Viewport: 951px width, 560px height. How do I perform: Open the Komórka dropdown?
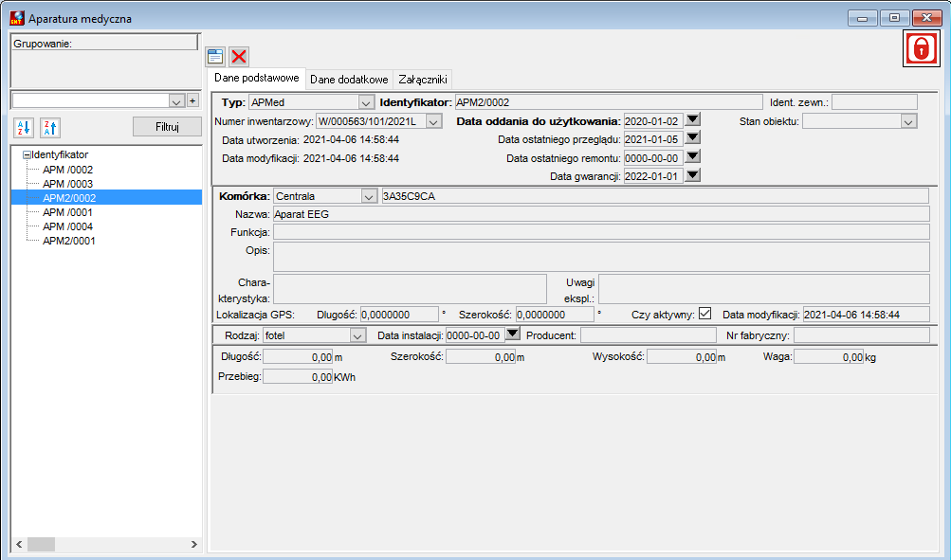(x=369, y=196)
